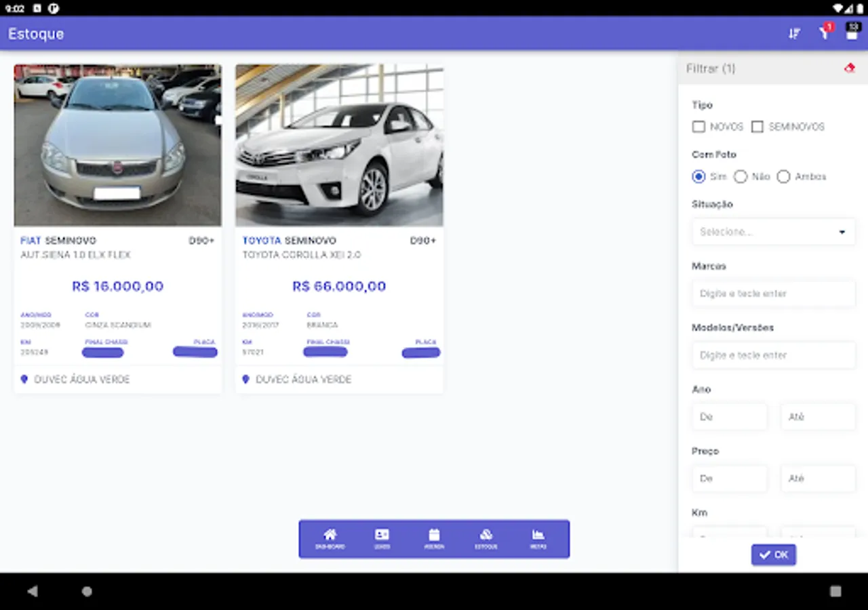
Task: Open Leads tab in bottom navigation
Action: 382,539
